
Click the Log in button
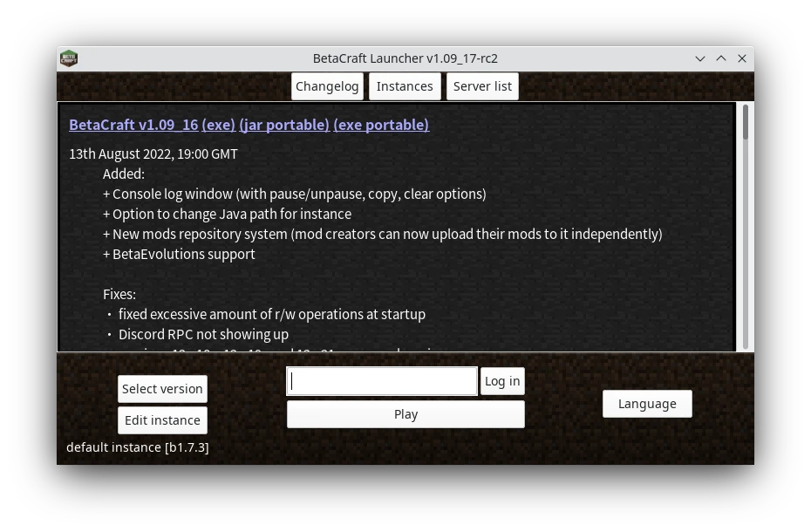point(502,381)
